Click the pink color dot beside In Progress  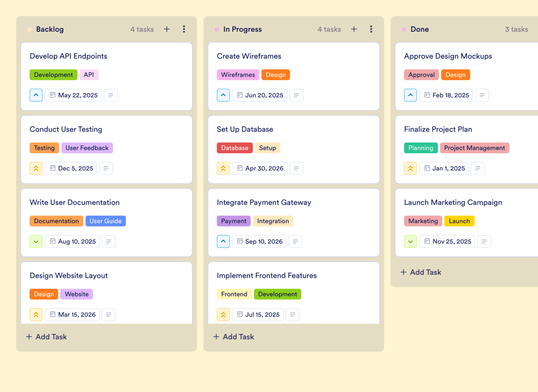pyautogui.click(x=217, y=30)
